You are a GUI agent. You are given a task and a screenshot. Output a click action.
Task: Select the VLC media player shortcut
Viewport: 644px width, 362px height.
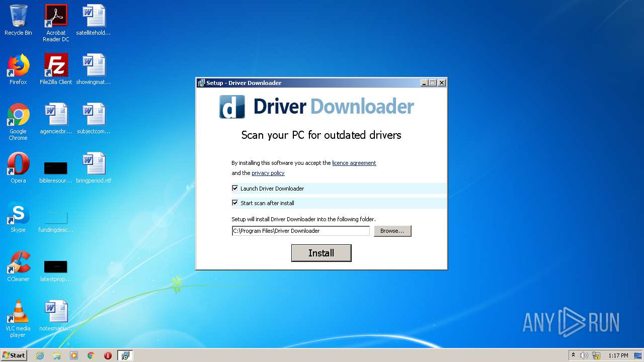(18, 319)
